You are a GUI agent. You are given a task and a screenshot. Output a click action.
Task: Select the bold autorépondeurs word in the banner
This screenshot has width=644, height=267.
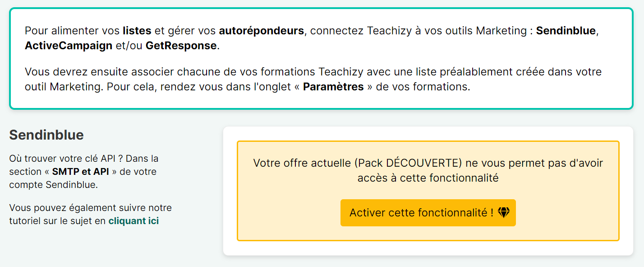click(x=261, y=31)
